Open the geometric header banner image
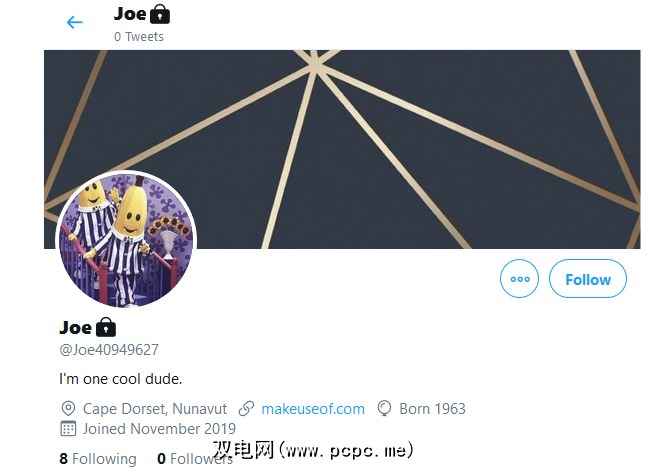The height and width of the screenshot is (473, 670). point(342,149)
